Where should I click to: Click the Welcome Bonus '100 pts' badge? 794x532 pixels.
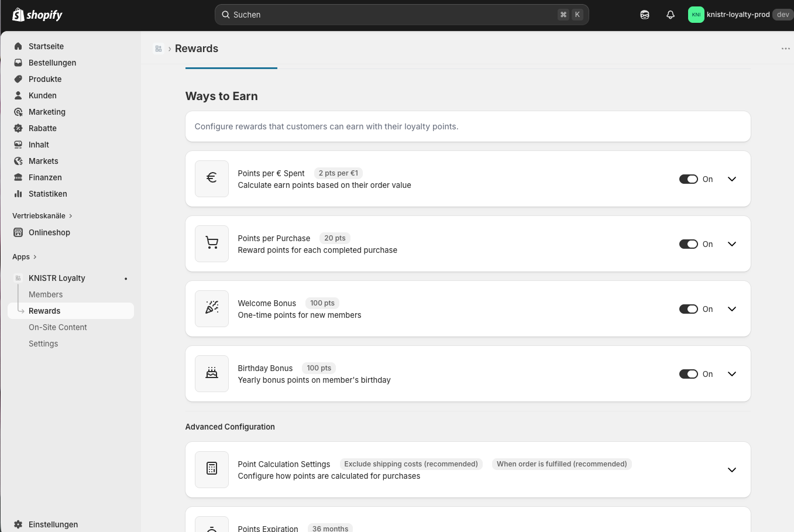tap(322, 303)
